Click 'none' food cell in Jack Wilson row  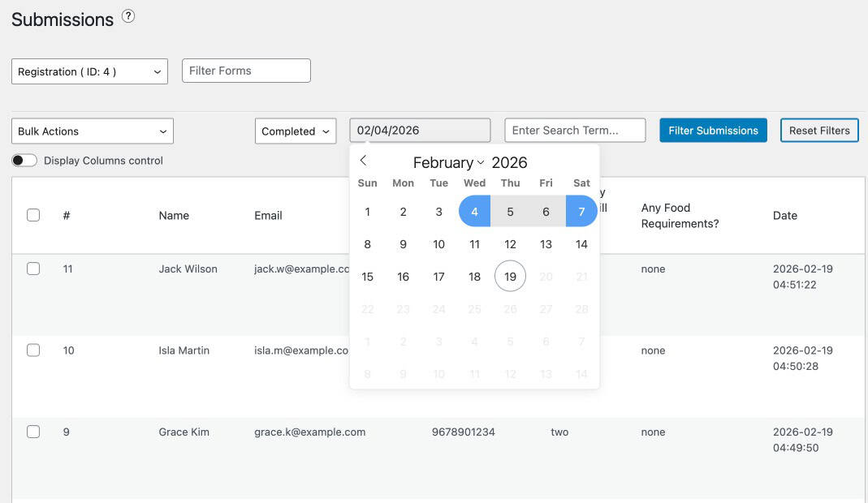click(x=653, y=269)
